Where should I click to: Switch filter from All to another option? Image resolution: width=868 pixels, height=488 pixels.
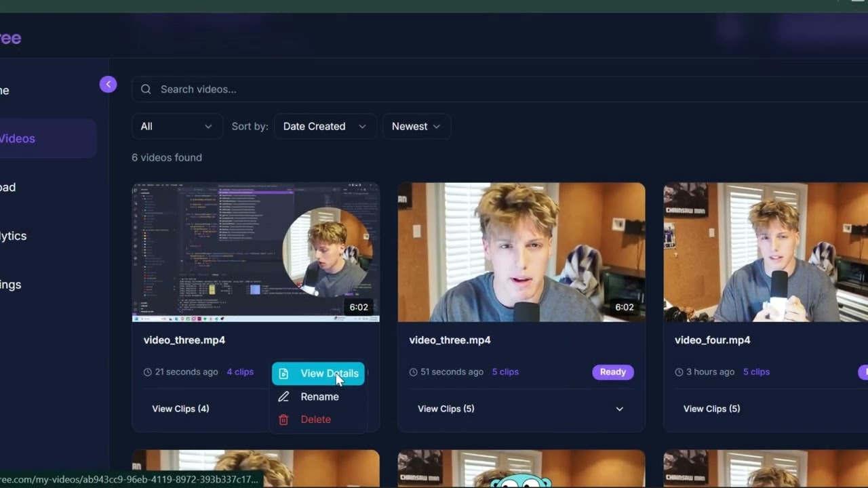click(176, 126)
